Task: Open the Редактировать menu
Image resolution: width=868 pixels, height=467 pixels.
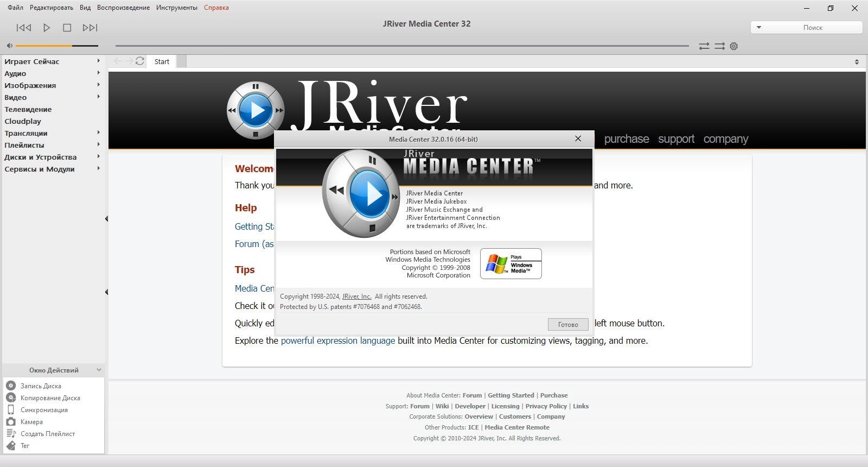Action: click(x=52, y=8)
